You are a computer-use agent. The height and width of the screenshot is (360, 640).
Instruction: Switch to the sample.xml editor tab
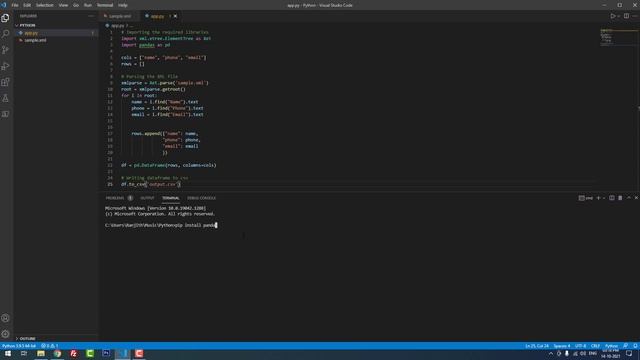120,16
